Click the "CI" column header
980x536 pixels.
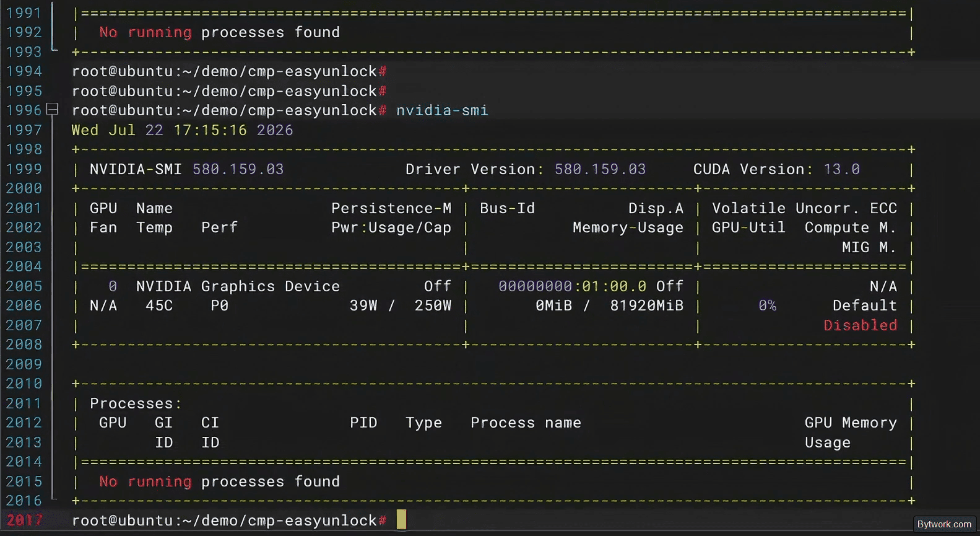pyautogui.click(x=210, y=423)
